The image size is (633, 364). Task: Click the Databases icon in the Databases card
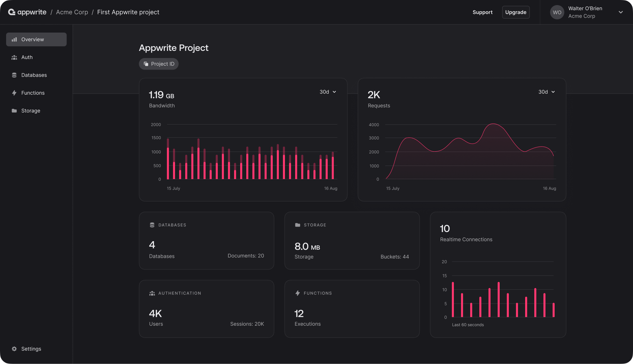pos(152,225)
